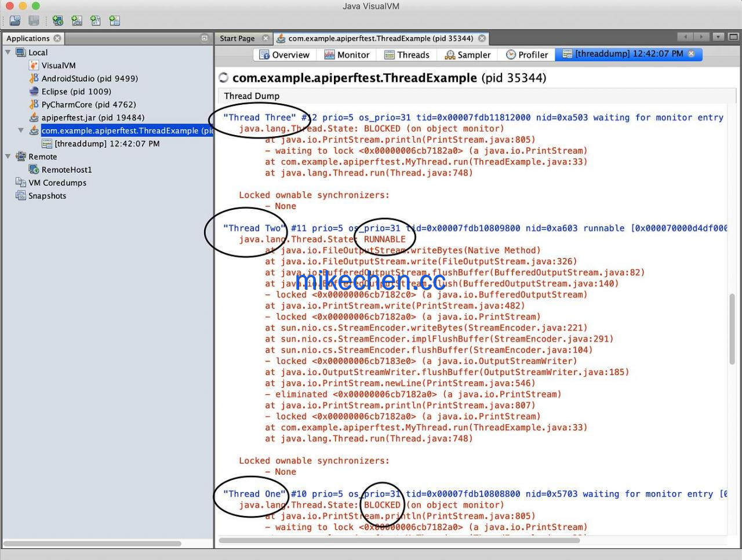Close the threaddump 12:42:07 PM tab
The width and height of the screenshot is (742, 560).
click(x=692, y=54)
